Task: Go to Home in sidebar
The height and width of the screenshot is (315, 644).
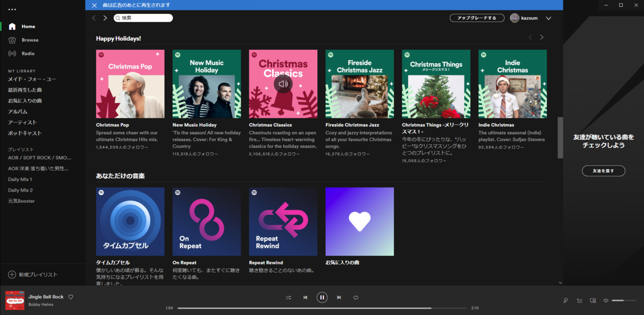Action: [28, 26]
